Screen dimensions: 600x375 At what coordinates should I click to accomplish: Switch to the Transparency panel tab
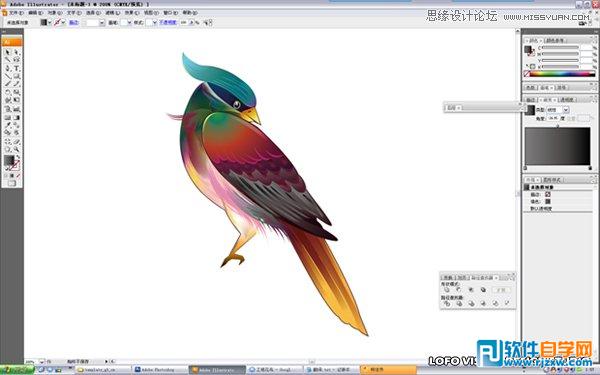coord(567,99)
